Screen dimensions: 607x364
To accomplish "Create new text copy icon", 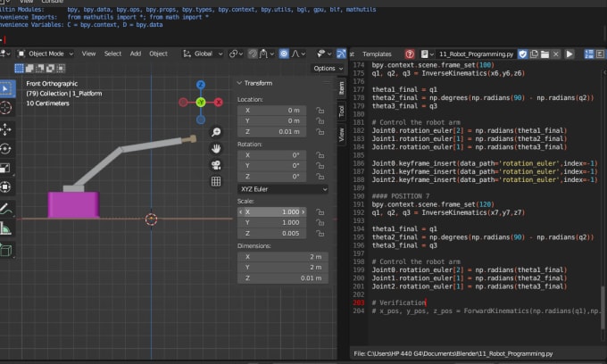I will click(x=534, y=54).
